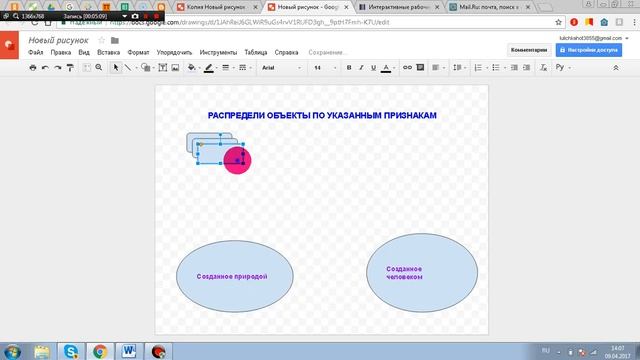Image resolution: width=640 pixels, height=360 pixels.
Task: Toggle Bold formatting
Action: [x=349, y=68]
